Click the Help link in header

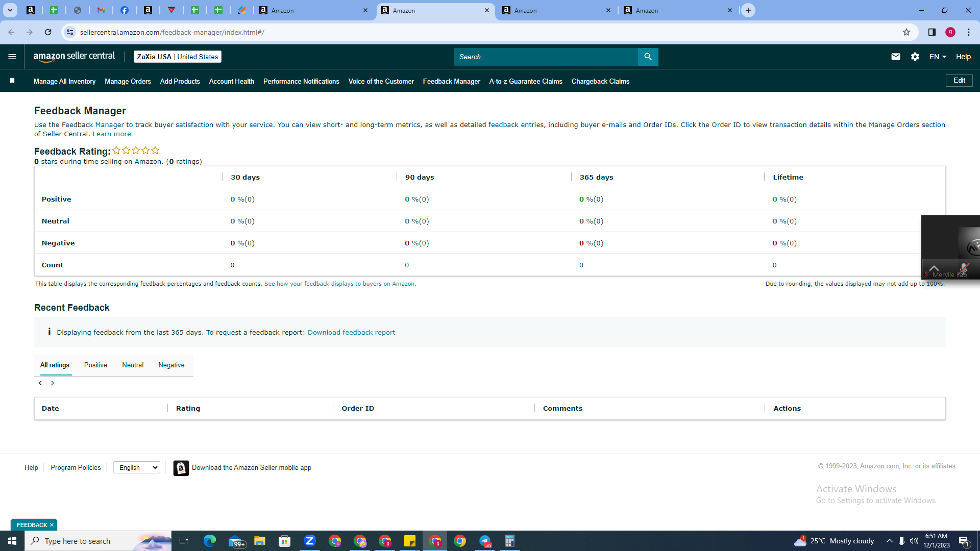[x=963, y=57]
